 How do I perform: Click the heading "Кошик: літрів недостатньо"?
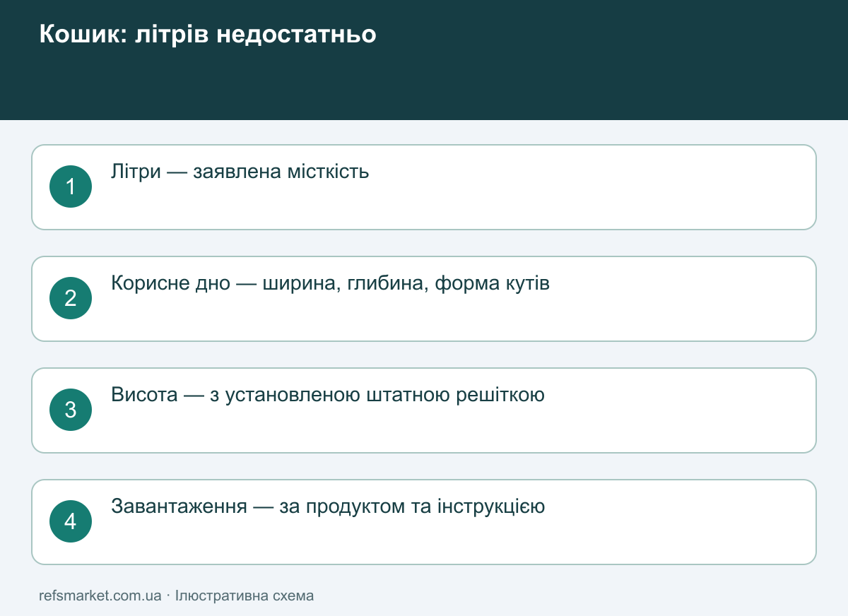[208, 34]
